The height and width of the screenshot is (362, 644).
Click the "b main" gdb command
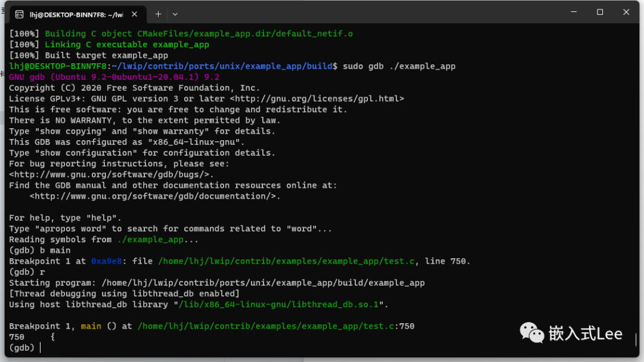coord(55,250)
